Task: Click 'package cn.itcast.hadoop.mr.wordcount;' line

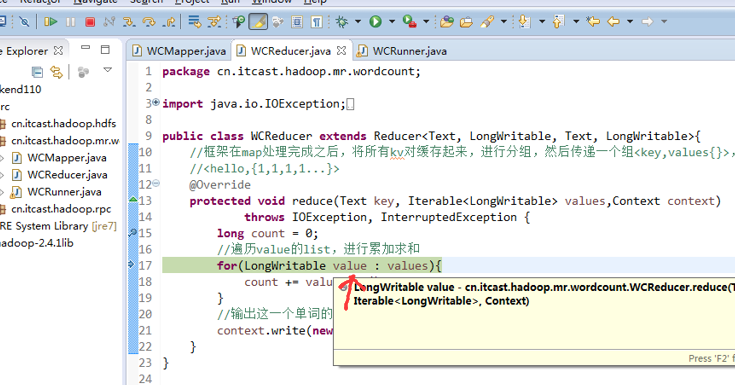Action: click(292, 71)
